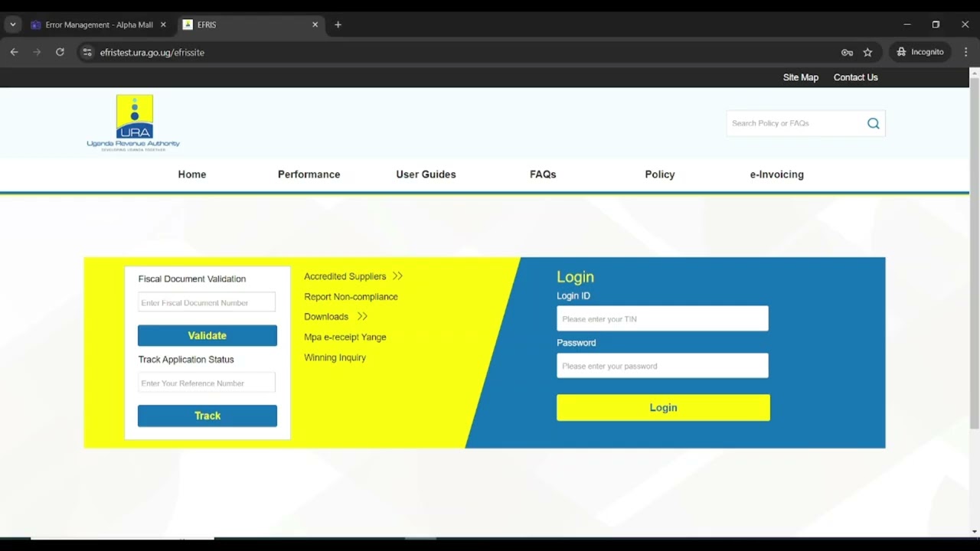Focus the Password field

662,366
